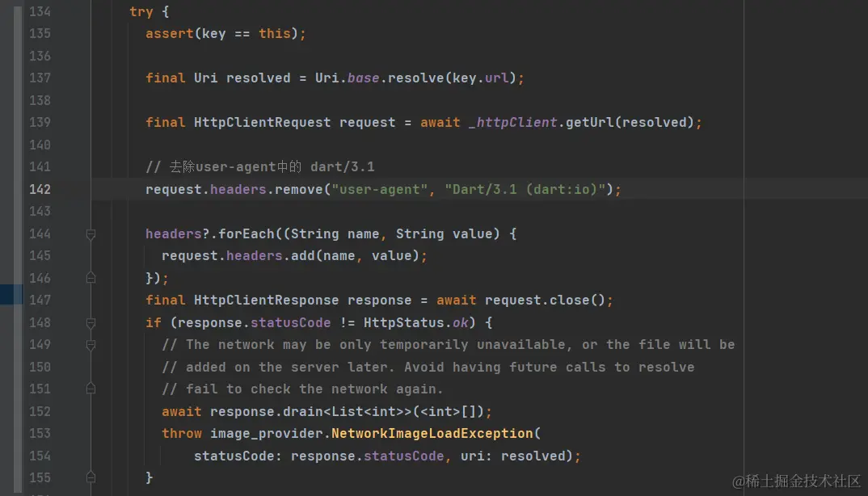This screenshot has width=868, height=496.
Task: Click 'base' in Uri.base.resolve
Action: tap(363, 78)
